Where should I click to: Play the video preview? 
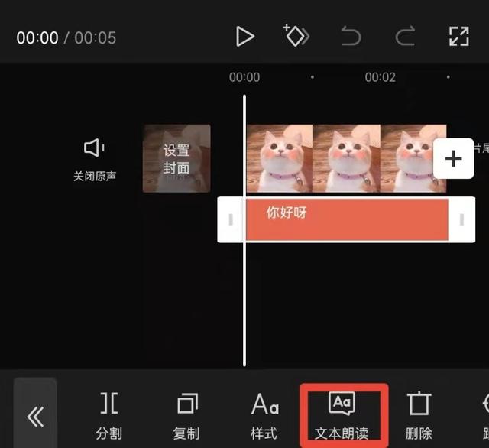pyautogui.click(x=244, y=37)
